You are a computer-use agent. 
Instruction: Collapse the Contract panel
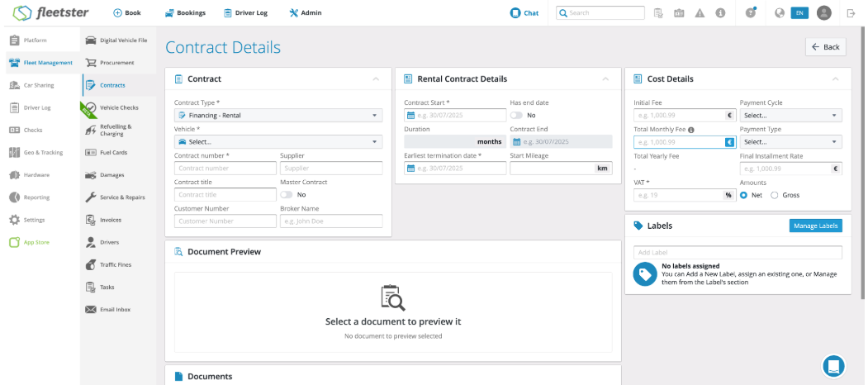pos(376,79)
